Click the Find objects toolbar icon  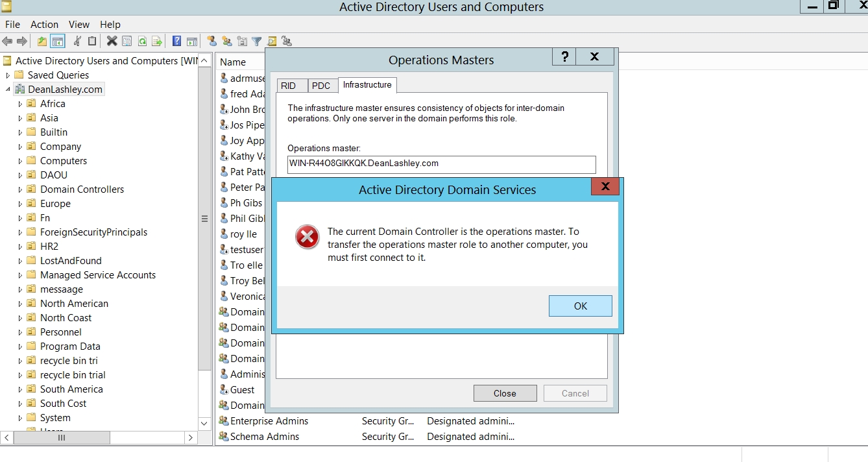[272, 42]
